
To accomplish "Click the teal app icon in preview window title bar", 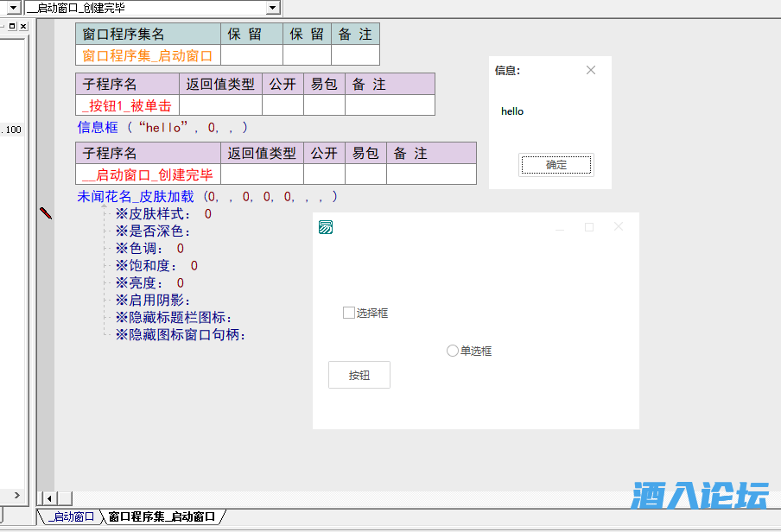I will click(x=326, y=227).
